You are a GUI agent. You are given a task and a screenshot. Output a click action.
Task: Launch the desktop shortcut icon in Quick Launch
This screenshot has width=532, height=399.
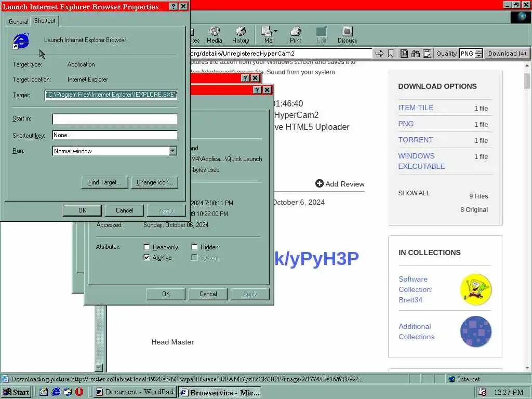pos(44,392)
